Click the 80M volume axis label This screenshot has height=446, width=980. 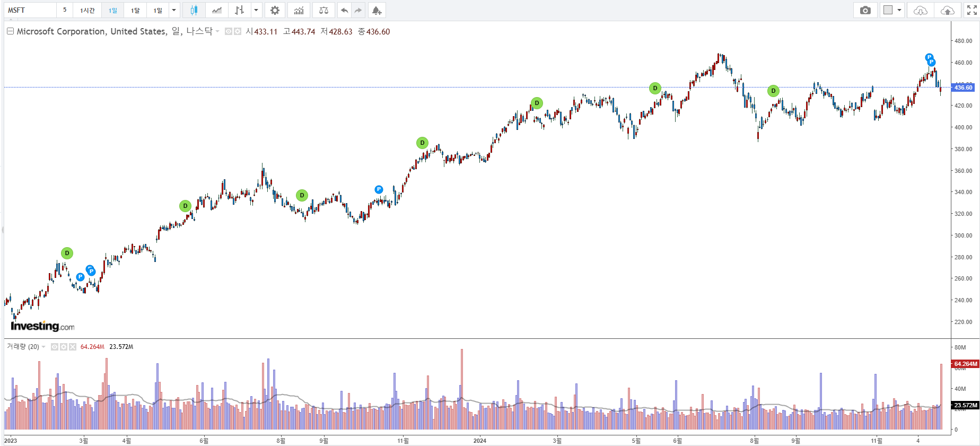point(960,347)
